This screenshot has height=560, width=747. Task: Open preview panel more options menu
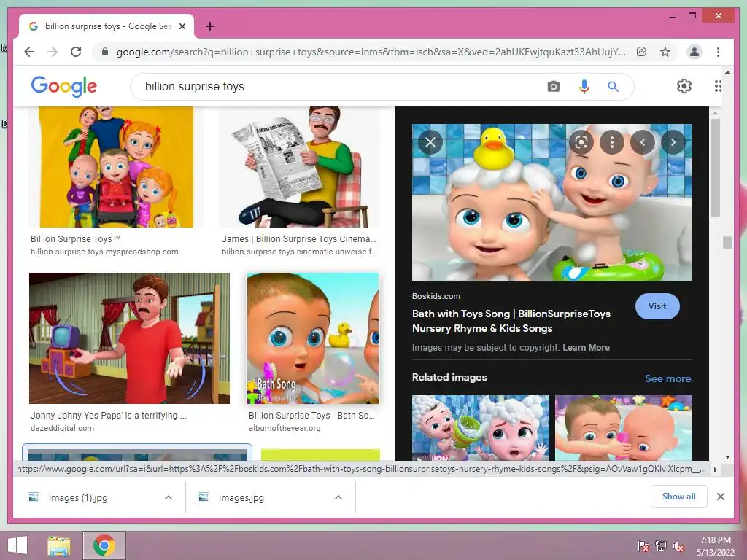(612, 142)
